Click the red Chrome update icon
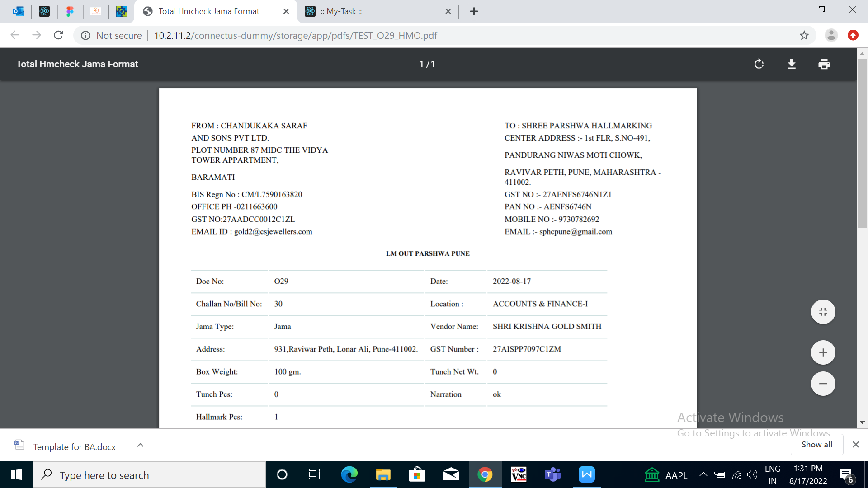Viewport: 868px width, 488px height. point(853,35)
